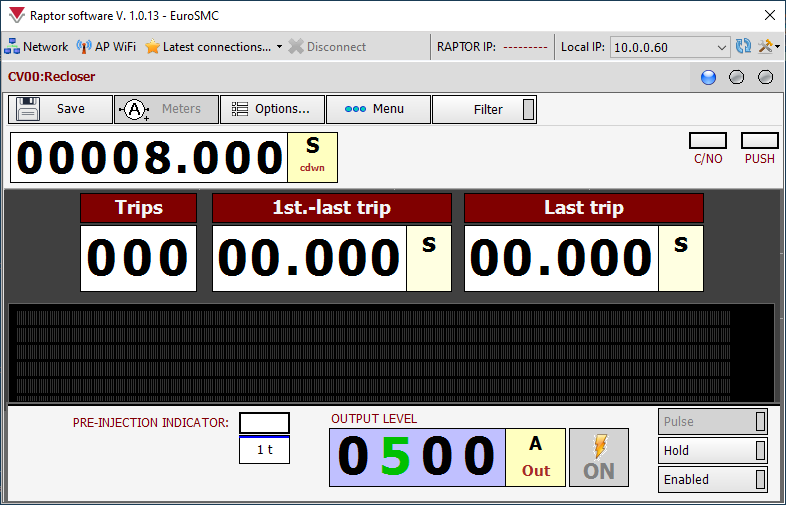Image resolution: width=786 pixels, height=505 pixels.
Task: Click the Network connection icon
Action: click(36, 47)
